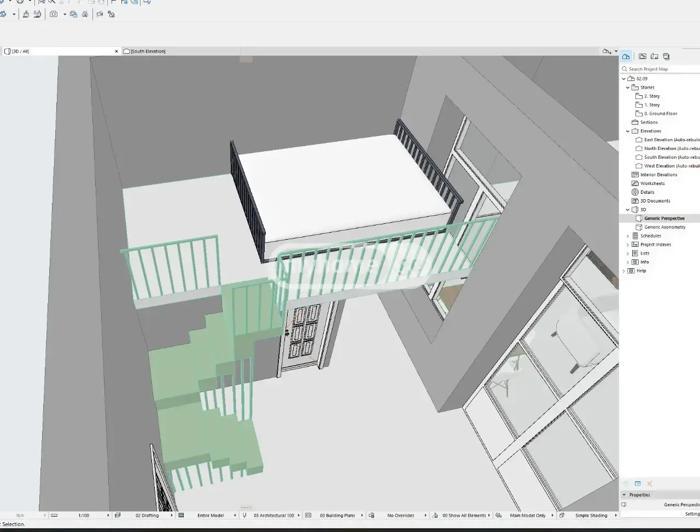700x532 pixels.
Task: Click the Interior Elevations tree icon
Action: click(635, 175)
